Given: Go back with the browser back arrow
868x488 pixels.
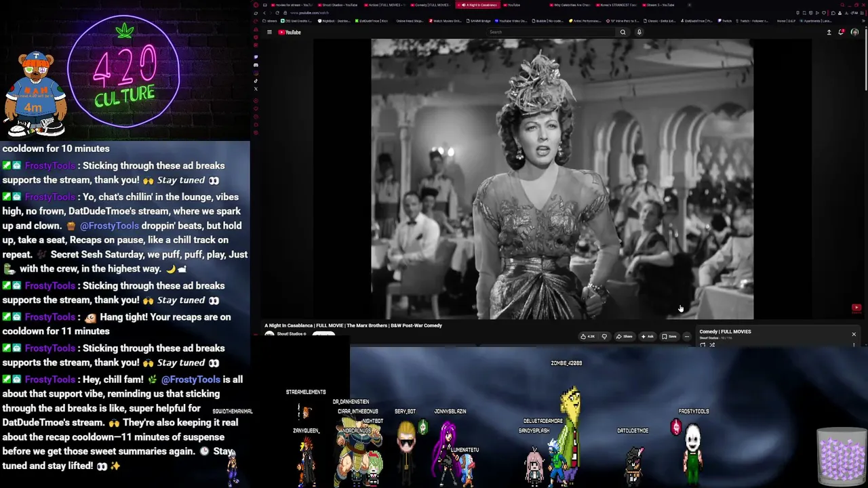Looking at the screenshot, I should (264, 13).
